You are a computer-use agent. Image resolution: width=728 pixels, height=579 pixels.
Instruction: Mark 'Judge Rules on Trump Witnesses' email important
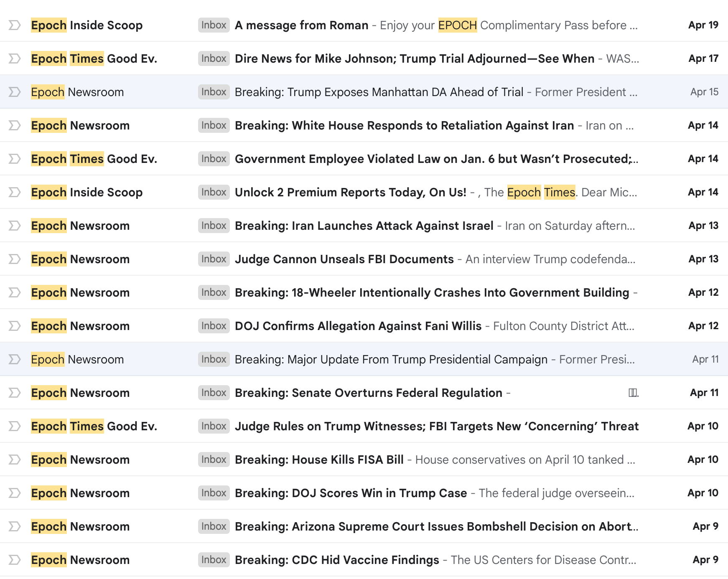click(15, 426)
